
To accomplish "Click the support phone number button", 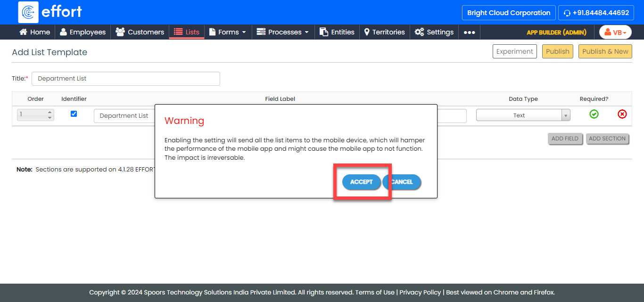I will click(595, 13).
